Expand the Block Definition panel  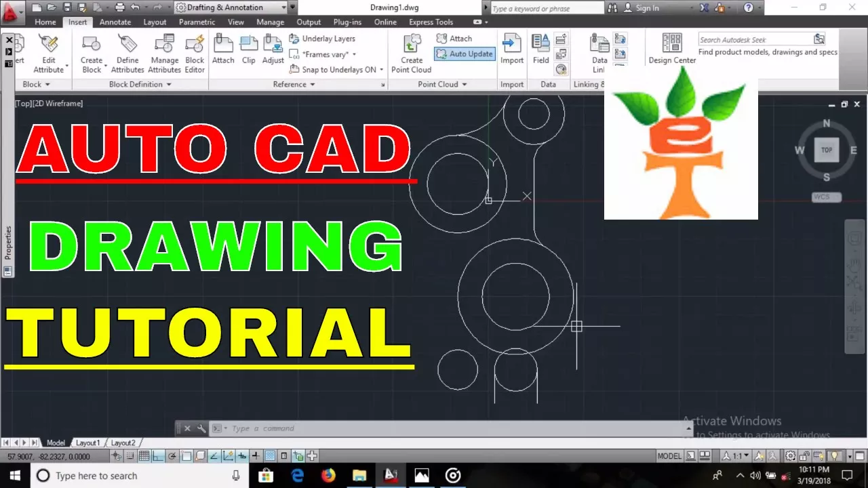[x=140, y=84]
